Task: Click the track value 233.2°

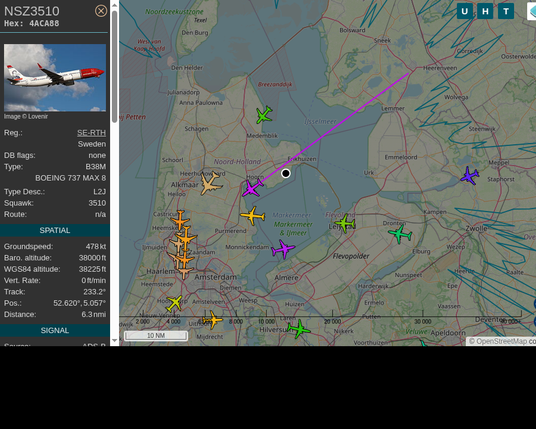Action: coord(94,292)
